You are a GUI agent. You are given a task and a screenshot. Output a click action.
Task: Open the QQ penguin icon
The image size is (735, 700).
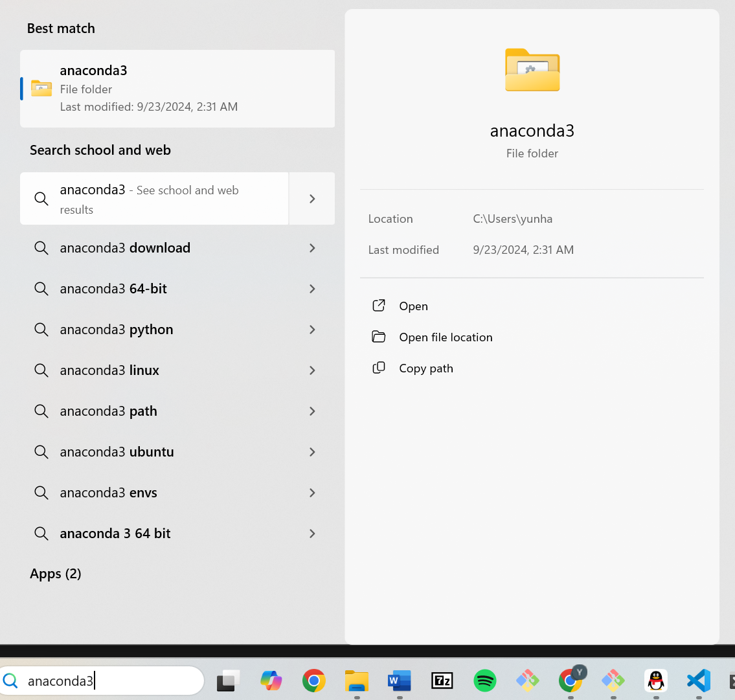point(656,681)
